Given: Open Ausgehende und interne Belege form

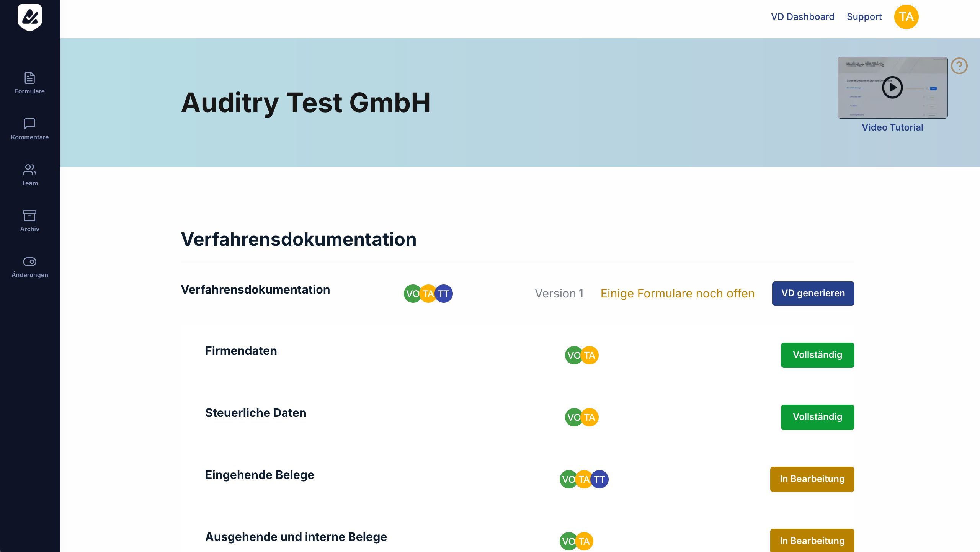Looking at the screenshot, I should (296, 537).
